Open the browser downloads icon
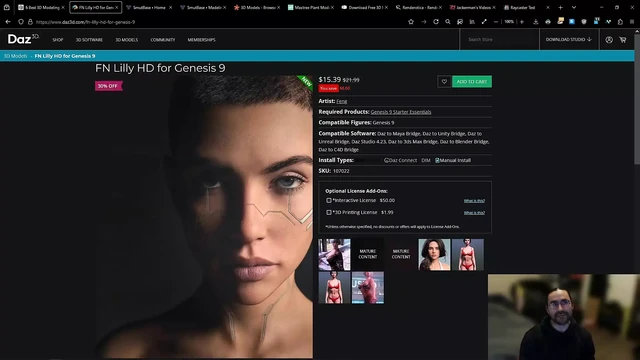Viewport: 640px width, 360px height. click(x=536, y=22)
